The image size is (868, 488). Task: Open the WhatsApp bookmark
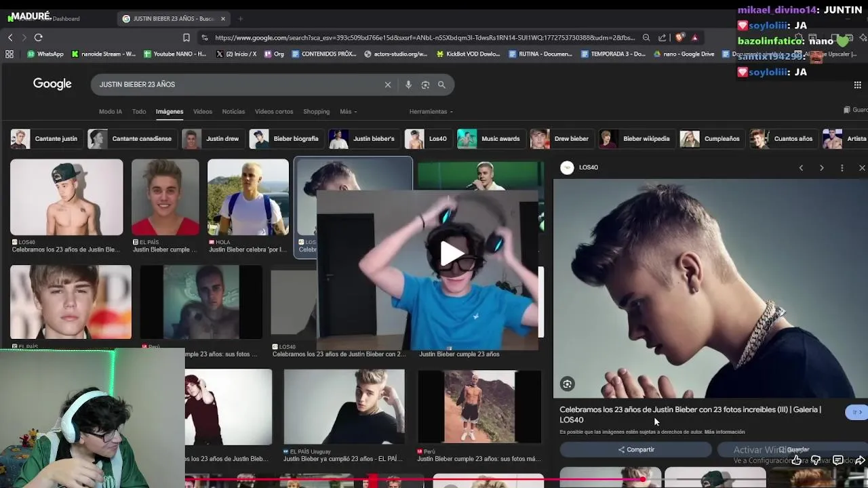point(45,54)
